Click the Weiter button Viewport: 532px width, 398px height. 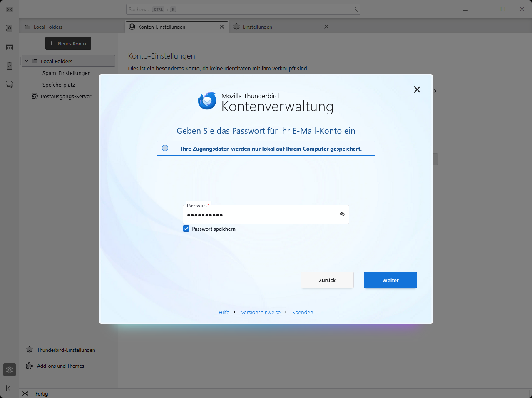390,280
